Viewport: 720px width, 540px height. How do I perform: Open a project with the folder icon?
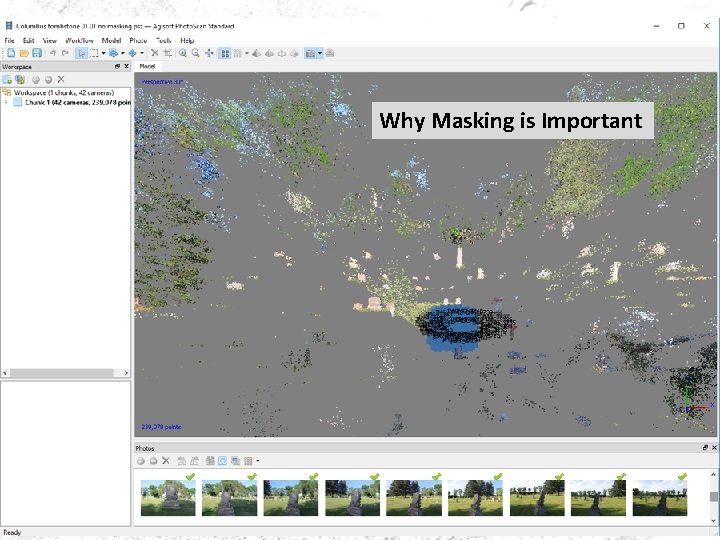tap(24, 53)
